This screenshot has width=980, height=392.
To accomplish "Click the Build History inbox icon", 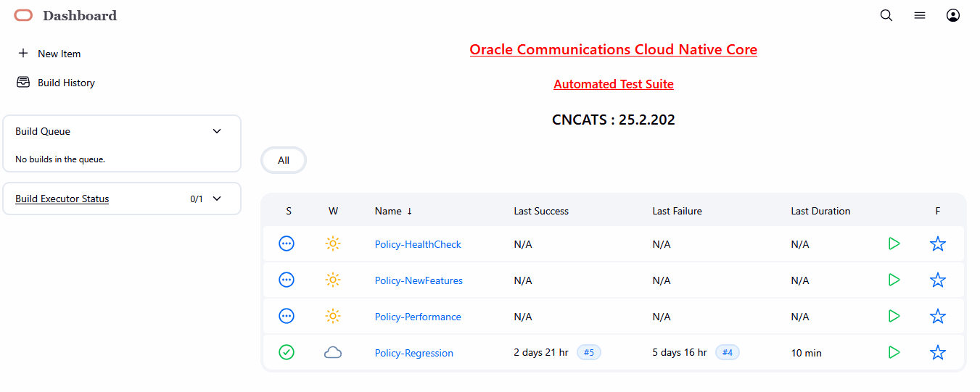I will [x=23, y=82].
